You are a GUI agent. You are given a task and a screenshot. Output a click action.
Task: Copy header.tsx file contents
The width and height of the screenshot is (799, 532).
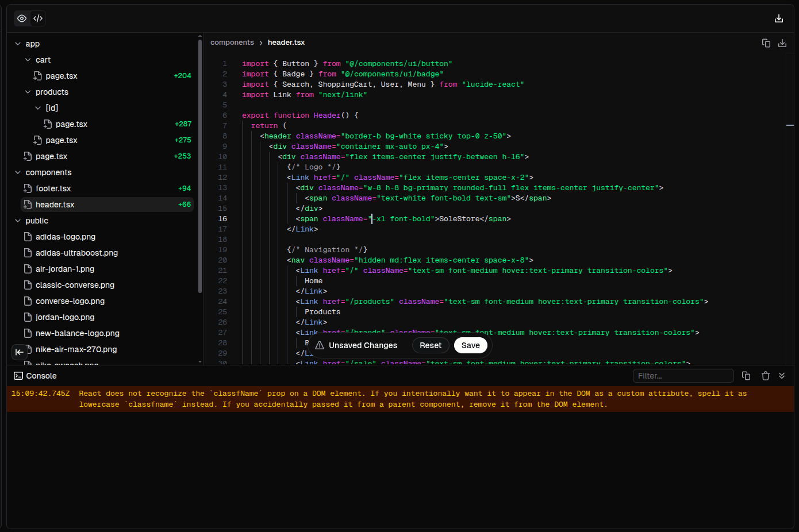click(x=766, y=43)
